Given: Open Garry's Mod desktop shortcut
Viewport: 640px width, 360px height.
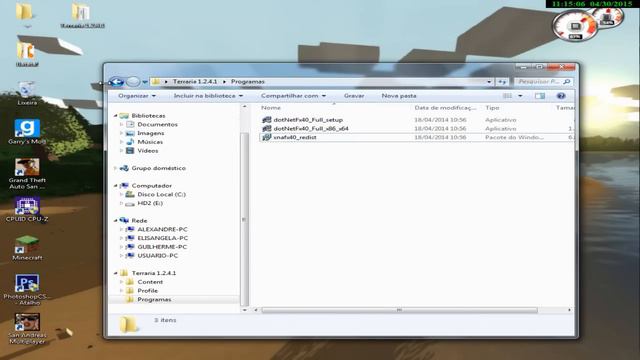Looking at the screenshot, I should coord(27,132).
